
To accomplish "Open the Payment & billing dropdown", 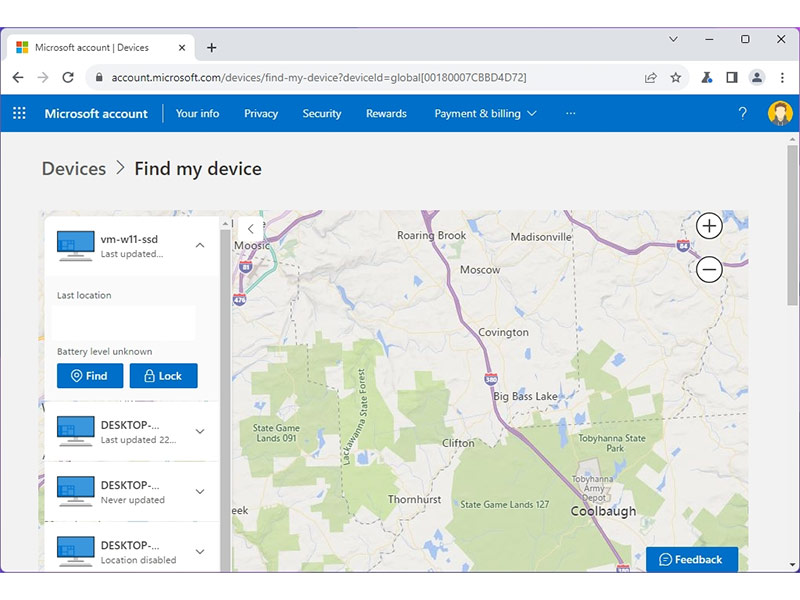I will click(x=485, y=113).
